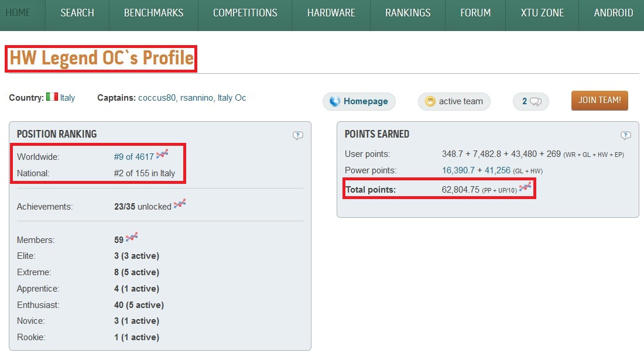The height and width of the screenshot is (356, 644).
Task: Click the globe icon on Homepage button
Action: click(335, 101)
